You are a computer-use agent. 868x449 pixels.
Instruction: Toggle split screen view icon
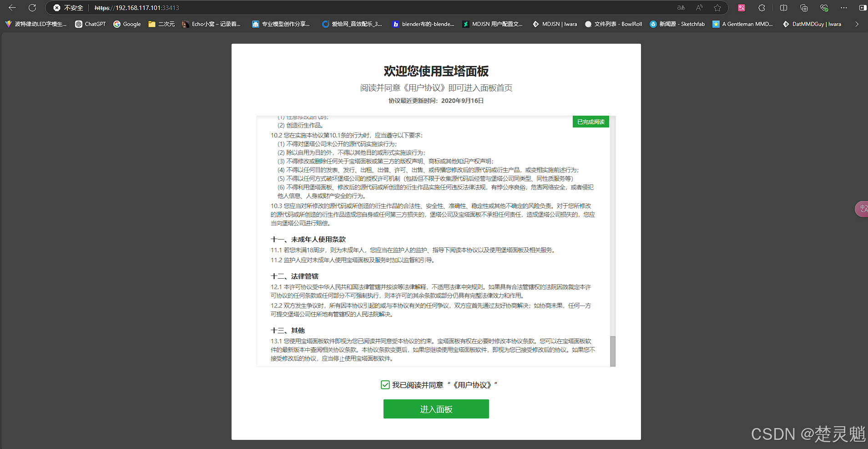(x=783, y=8)
